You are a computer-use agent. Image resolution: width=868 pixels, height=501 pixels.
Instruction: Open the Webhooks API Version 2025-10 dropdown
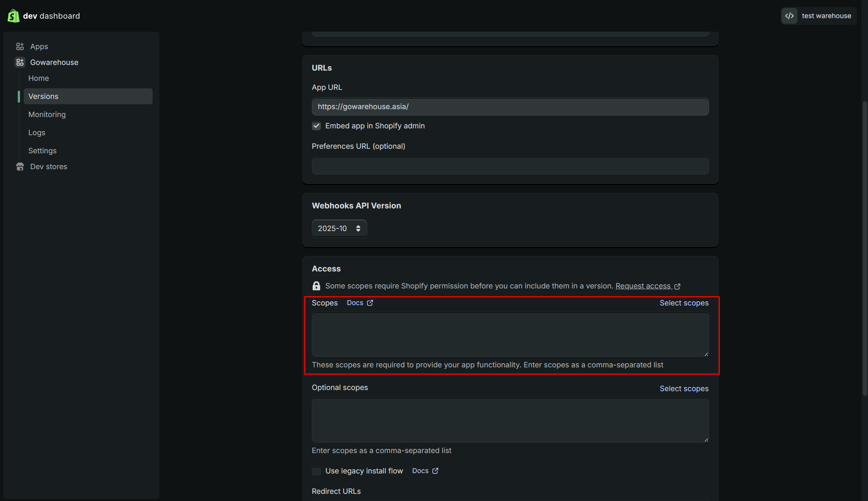point(339,228)
